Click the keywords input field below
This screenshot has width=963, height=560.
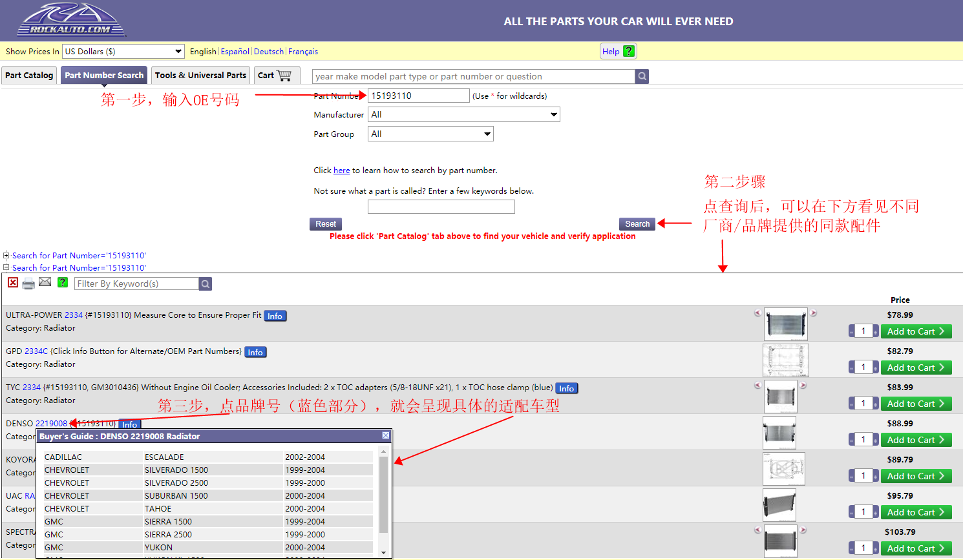tap(441, 207)
